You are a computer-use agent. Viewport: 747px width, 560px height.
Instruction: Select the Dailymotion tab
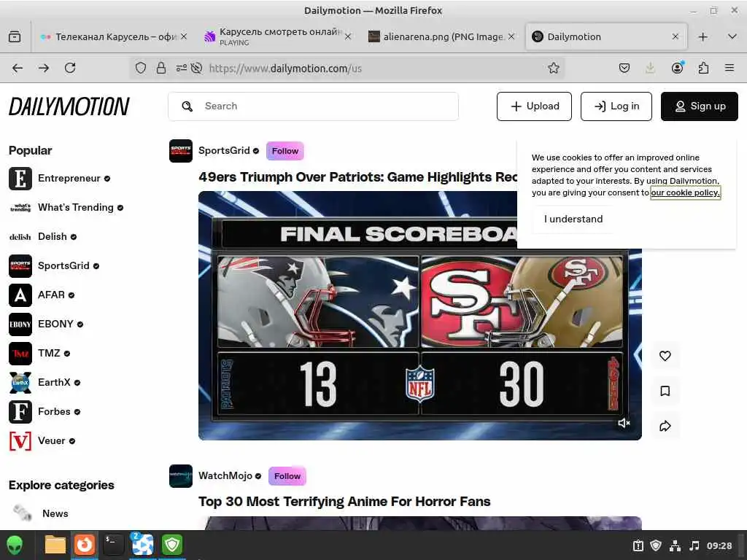point(606,36)
